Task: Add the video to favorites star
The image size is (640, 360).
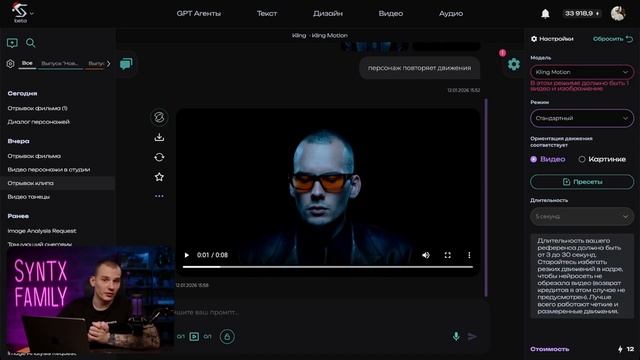Action: pos(159,177)
